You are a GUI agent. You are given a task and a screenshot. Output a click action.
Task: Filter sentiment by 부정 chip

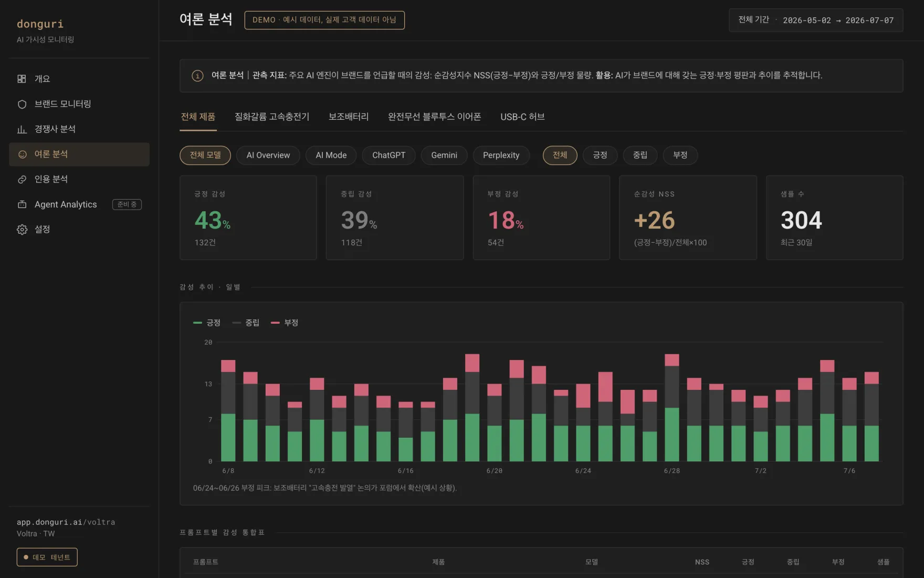coord(680,155)
